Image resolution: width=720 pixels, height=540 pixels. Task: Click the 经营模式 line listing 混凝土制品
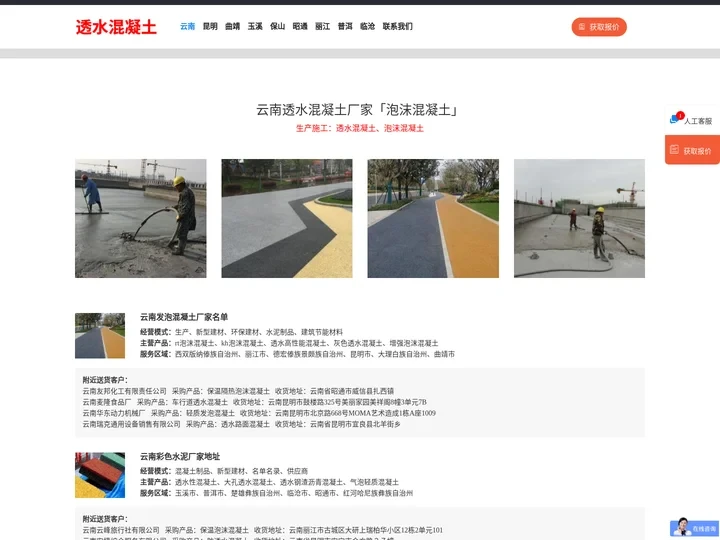(224, 471)
